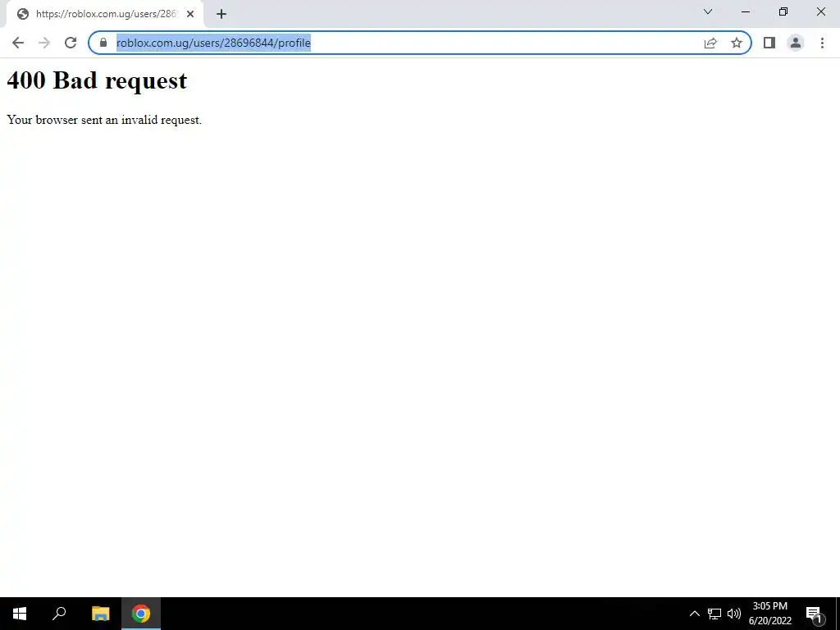
Task: Click the forward navigation arrow
Action: pyautogui.click(x=44, y=43)
